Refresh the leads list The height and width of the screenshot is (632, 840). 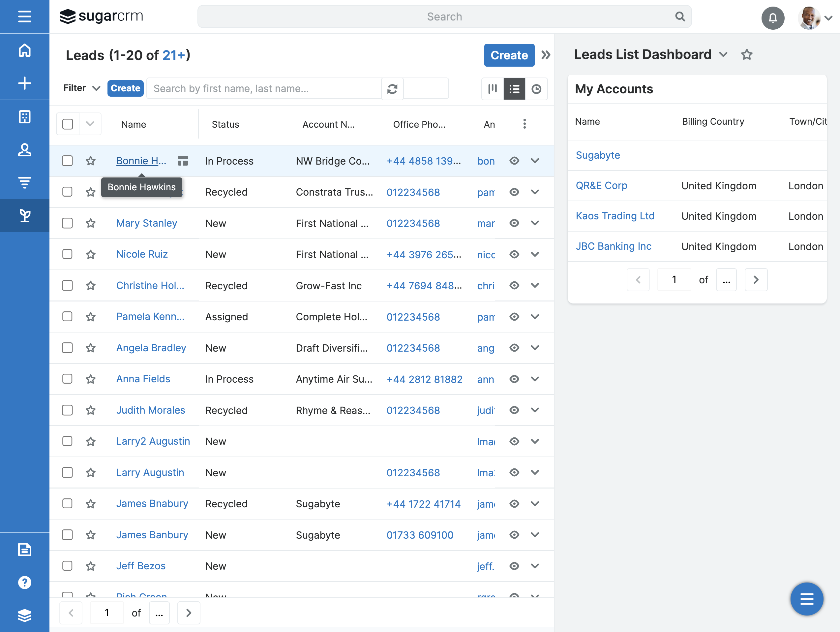tap(392, 89)
